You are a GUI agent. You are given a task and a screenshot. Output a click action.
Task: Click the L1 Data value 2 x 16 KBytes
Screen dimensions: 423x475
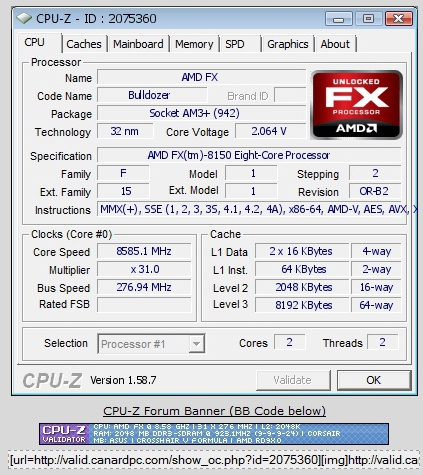(x=302, y=251)
